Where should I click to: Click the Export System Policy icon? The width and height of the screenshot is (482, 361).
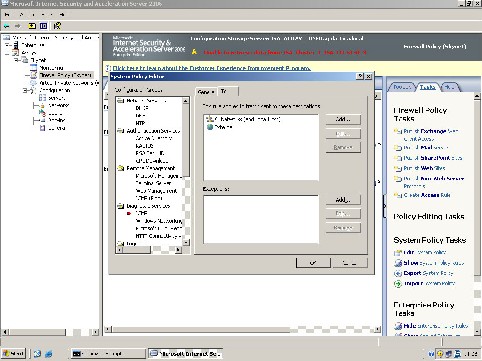pyautogui.click(x=398, y=273)
